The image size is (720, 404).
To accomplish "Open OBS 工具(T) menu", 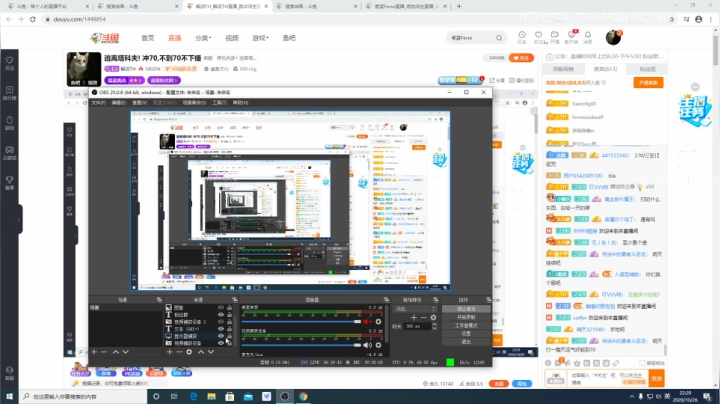I will pyautogui.click(x=219, y=102).
